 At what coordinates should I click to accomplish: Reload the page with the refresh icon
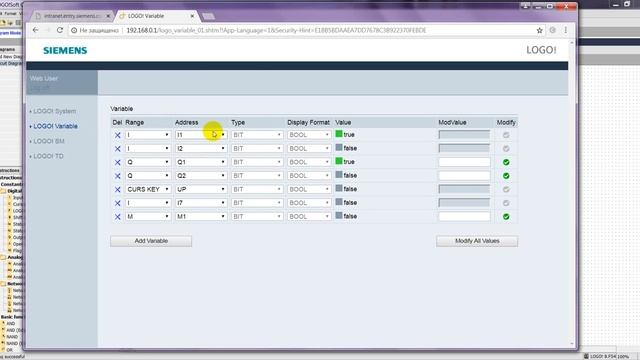(60, 30)
